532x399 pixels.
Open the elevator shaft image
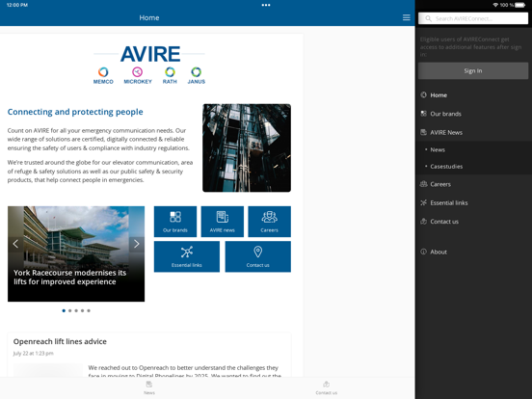pyautogui.click(x=247, y=147)
